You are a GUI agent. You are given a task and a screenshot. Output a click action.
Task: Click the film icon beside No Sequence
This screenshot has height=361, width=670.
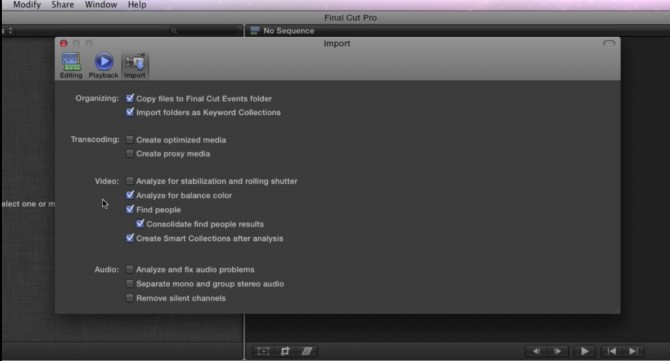pos(255,30)
